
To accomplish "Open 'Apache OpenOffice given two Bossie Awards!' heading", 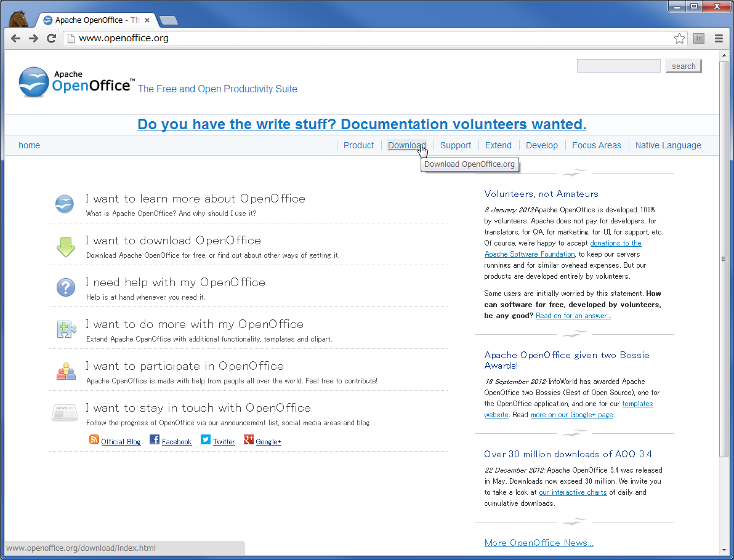I will (x=567, y=360).
